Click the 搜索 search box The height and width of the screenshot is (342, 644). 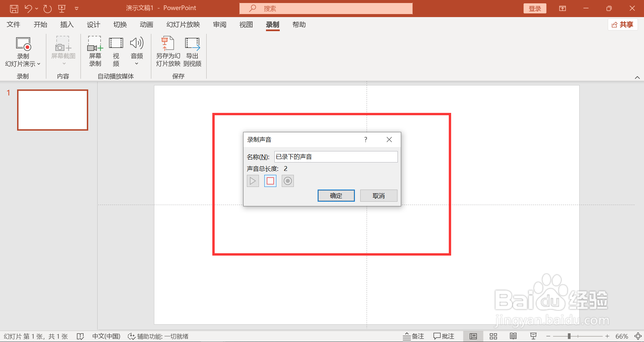click(x=326, y=8)
